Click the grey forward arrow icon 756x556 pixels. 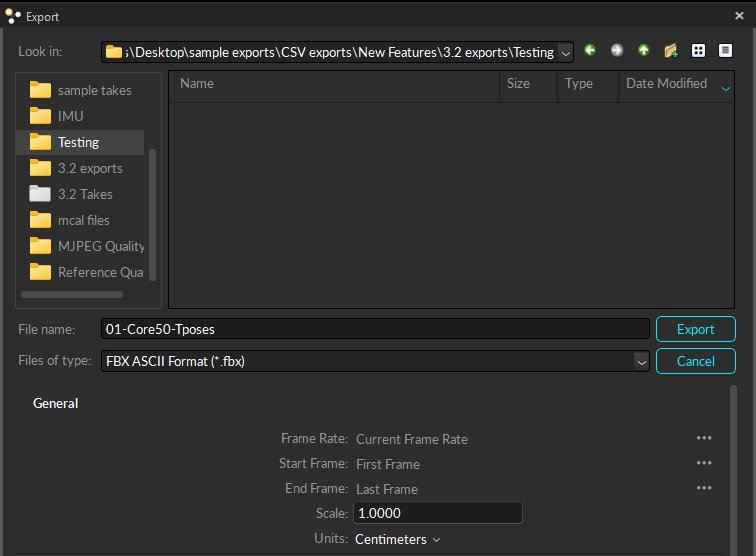point(617,51)
